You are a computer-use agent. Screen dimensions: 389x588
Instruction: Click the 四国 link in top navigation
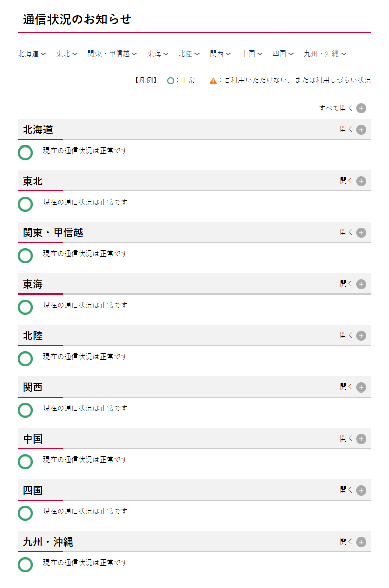[x=282, y=54]
